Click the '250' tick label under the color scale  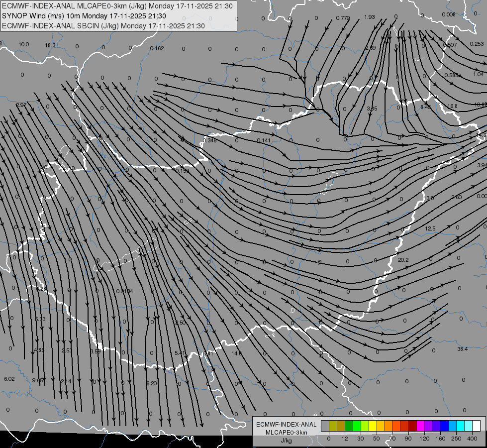(456, 439)
